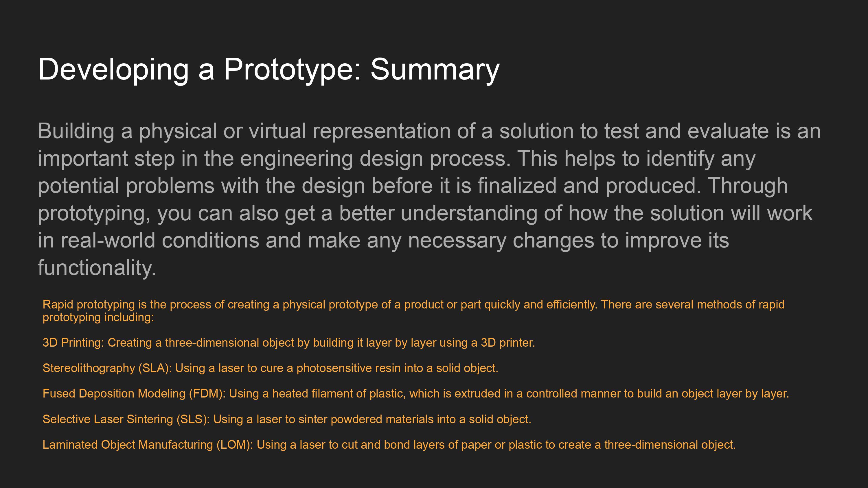Image resolution: width=868 pixels, height=488 pixels.
Task: Click the 'Fused Deposition Modeling (FDM)' line
Action: [416, 394]
